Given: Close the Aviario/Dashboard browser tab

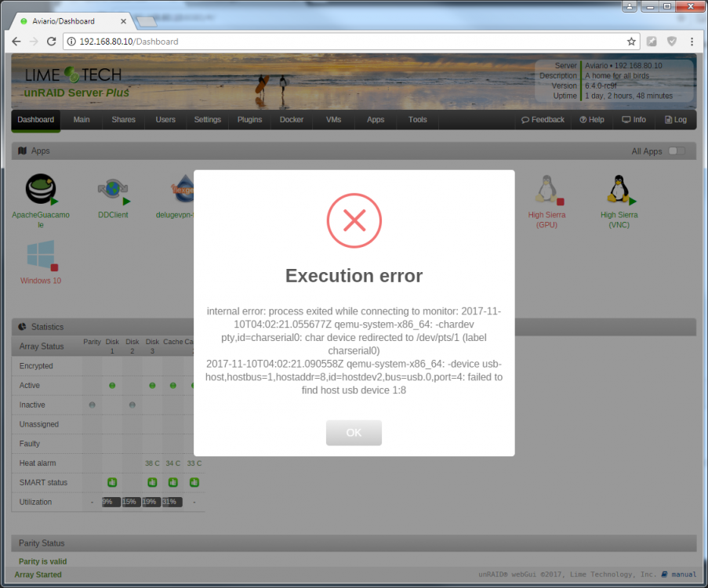Looking at the screenshot, I should 123,21.
